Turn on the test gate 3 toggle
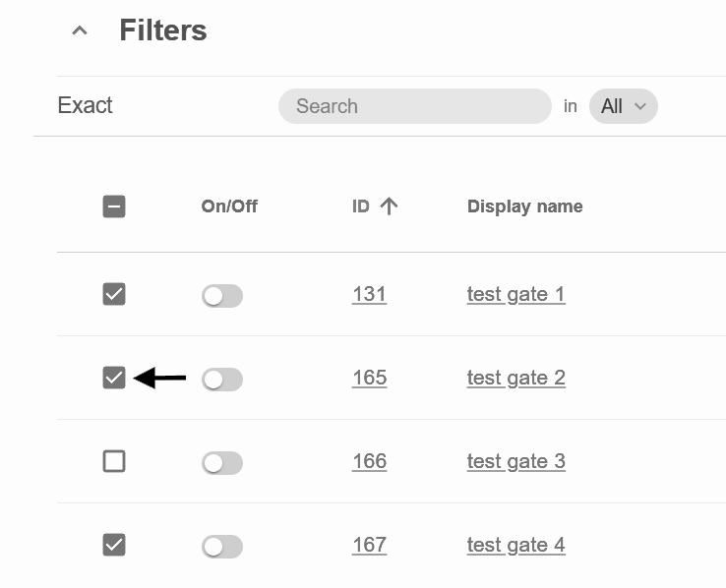The height and width of the screenshot is (588, 726). (x=222, y=463)
